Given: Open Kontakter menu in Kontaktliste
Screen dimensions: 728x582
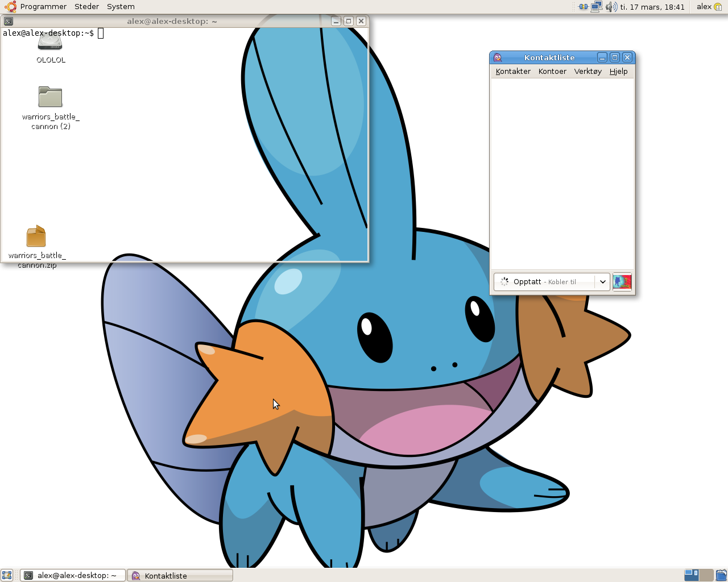Looking at the screenshot, I should pos(513,72).
